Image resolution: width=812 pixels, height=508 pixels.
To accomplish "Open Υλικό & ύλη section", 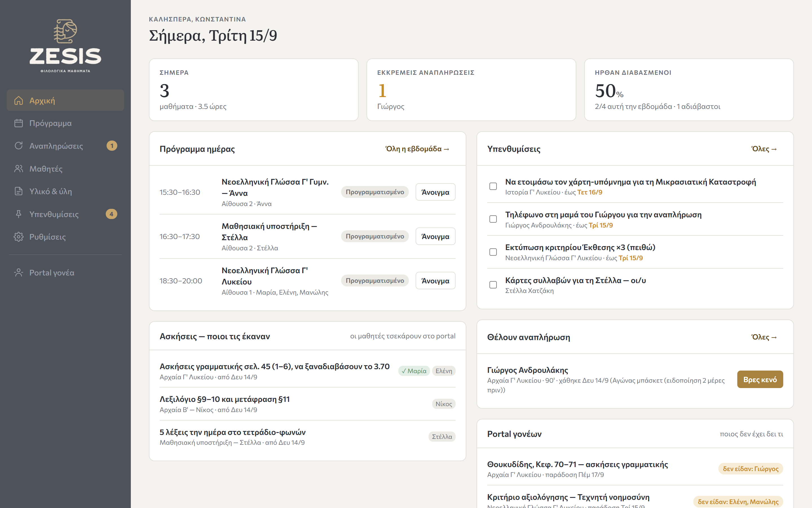I will coord(65,191).
